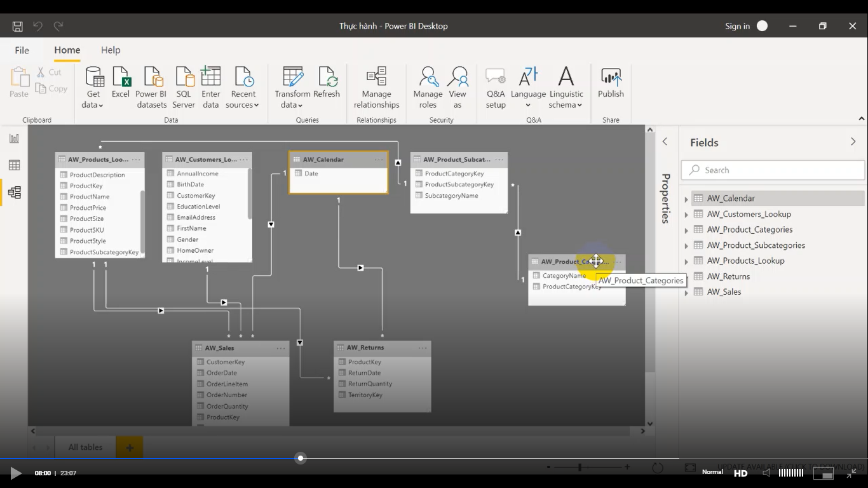Select the All tables layout tab
The width and height of the screenshot is (868, 488).
86,447
